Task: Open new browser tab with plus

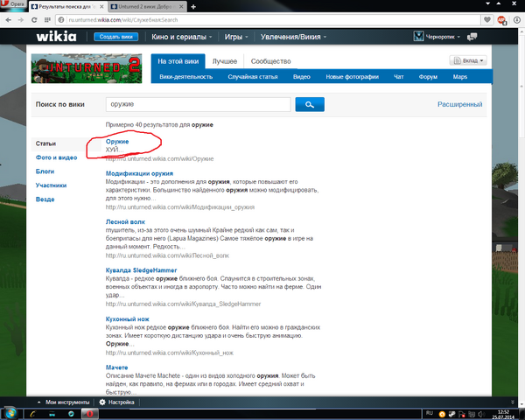Action: click(x=193, y=7)
